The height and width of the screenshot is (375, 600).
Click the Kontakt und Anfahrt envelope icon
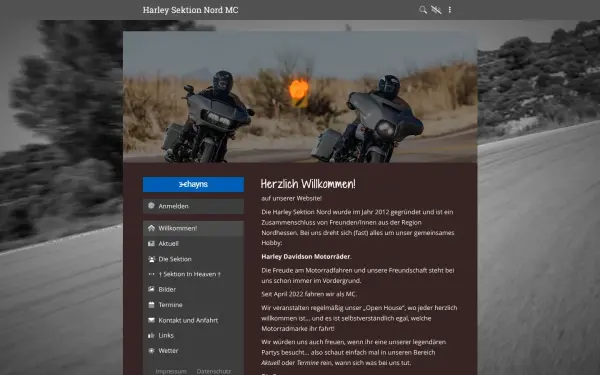[x=151, y=320]
